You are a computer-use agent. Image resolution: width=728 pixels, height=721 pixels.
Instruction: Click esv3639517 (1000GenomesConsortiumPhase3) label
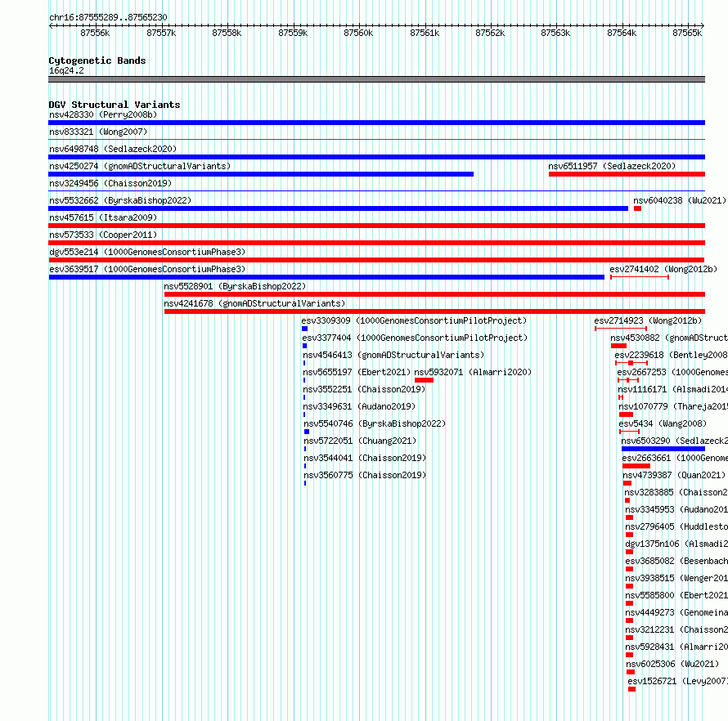pyautogui.click(x=147, y=269)
